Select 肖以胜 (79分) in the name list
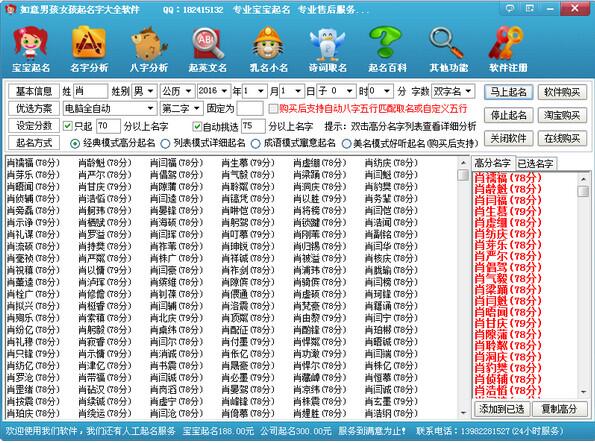 pyautogui.click(x=320, y=199)
